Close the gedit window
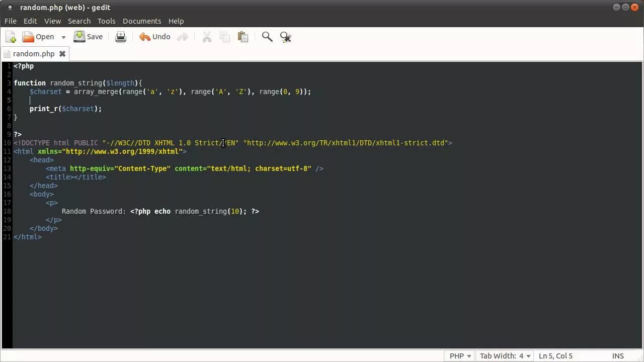 click(x=634, y=7)
